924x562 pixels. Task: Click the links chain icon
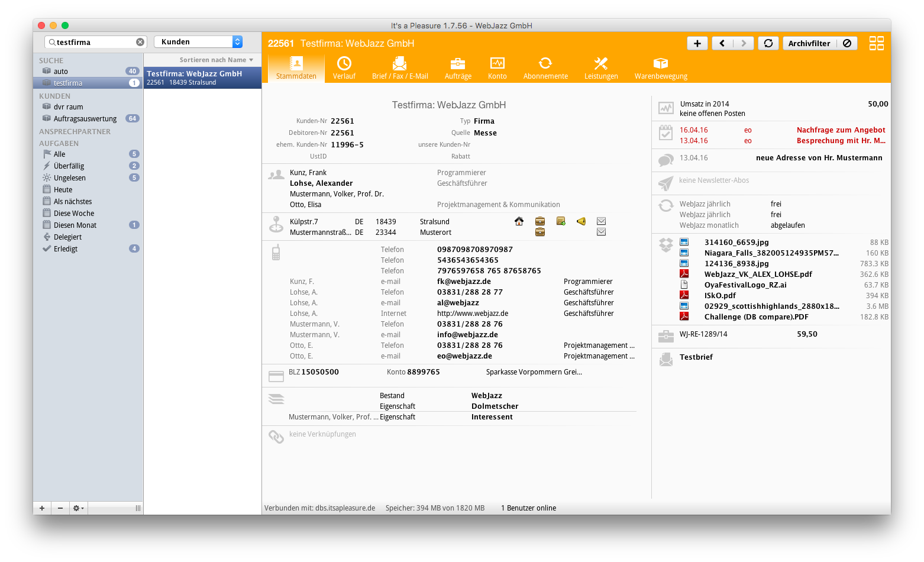(276, 437)
